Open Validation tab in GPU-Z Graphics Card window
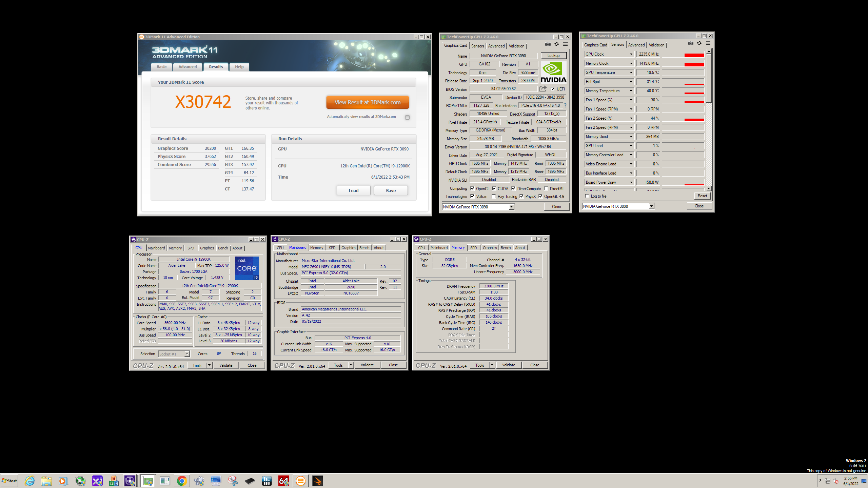Screen dimensions: 868x488 [x=516, y=46]
